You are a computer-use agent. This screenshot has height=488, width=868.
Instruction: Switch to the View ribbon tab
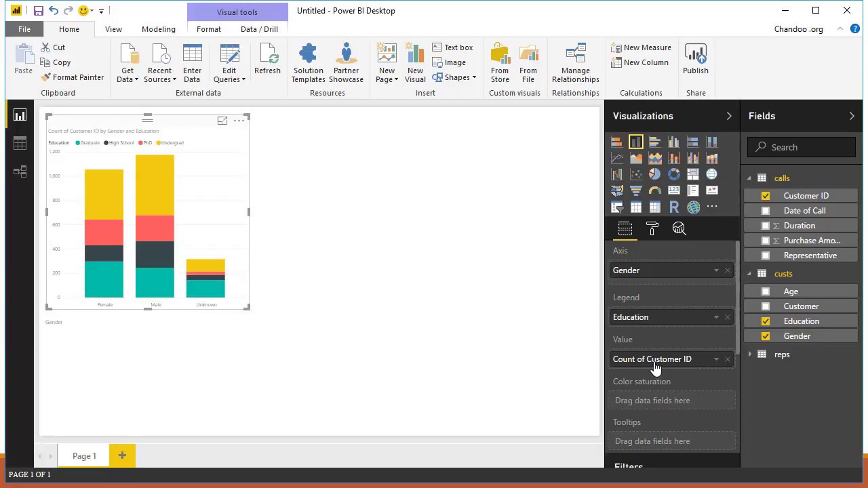tap(113, 29)
